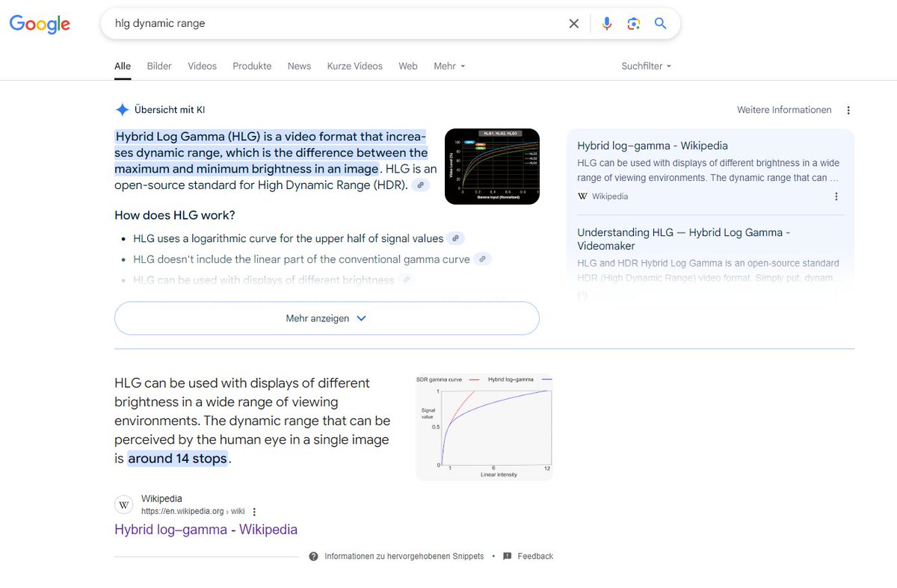The width and height of the screenshot is (897, 588).
Task: Switch to the Videos tab
Action: pyautogui.click(x=202, y=66)
